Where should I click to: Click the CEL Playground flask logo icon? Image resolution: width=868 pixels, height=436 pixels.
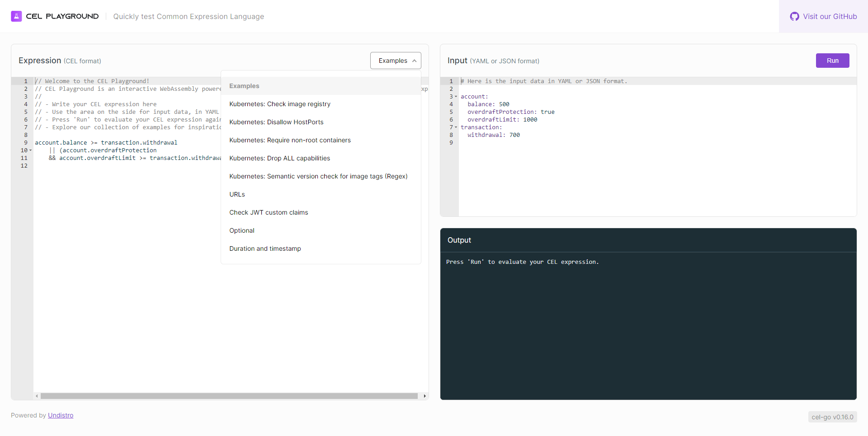pyautogui.click(x=16, y=16)
